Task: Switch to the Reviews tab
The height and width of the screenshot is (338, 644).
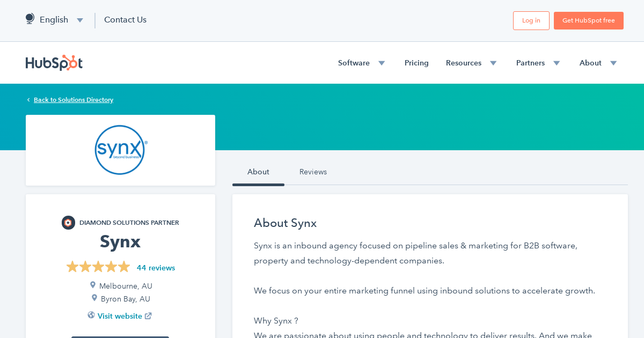Action: point(313,172)
